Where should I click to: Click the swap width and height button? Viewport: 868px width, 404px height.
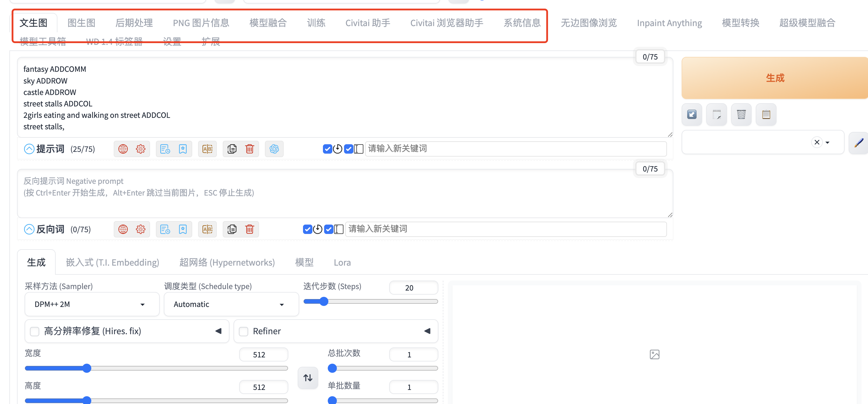pyautogui.click(x=308, y=378)
